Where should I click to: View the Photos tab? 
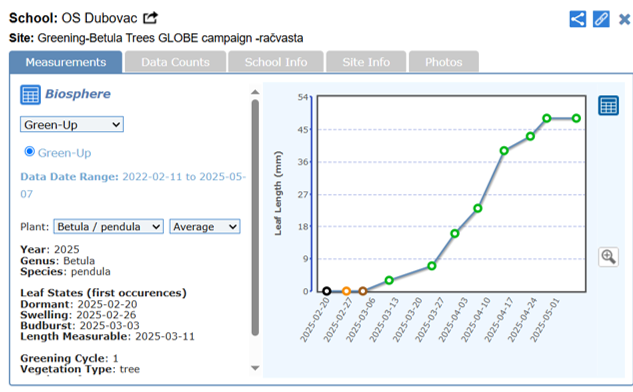coord(444,62)
